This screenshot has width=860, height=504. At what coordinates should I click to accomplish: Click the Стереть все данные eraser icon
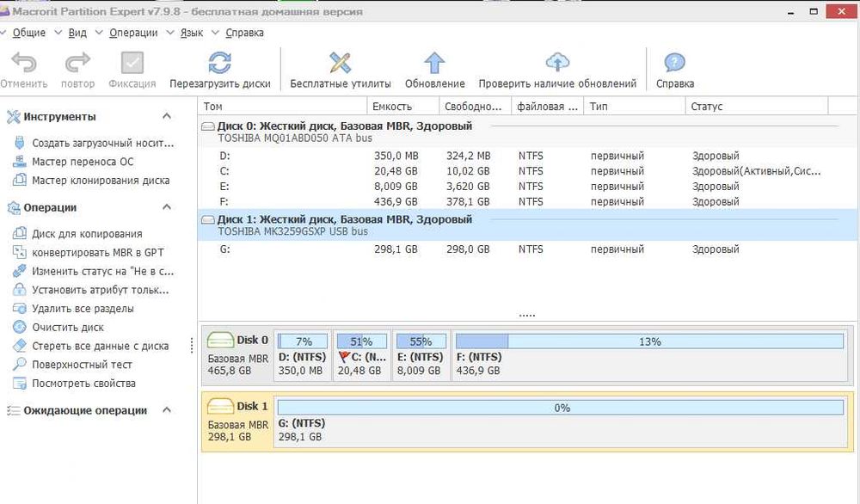tap(19, 346)
